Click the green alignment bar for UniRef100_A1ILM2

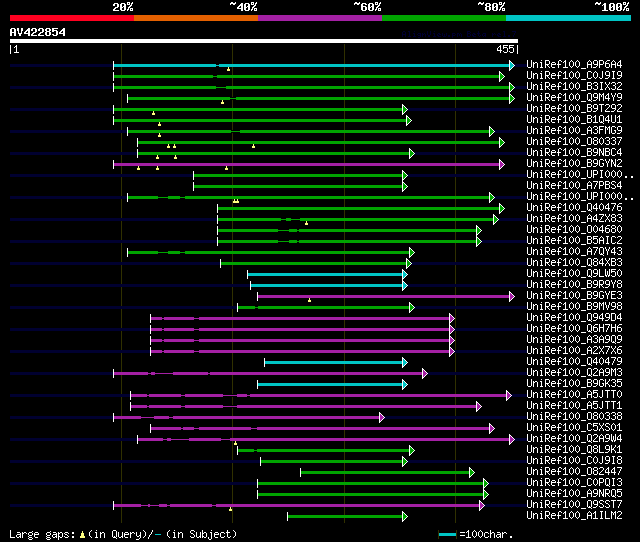click(347, 517)
